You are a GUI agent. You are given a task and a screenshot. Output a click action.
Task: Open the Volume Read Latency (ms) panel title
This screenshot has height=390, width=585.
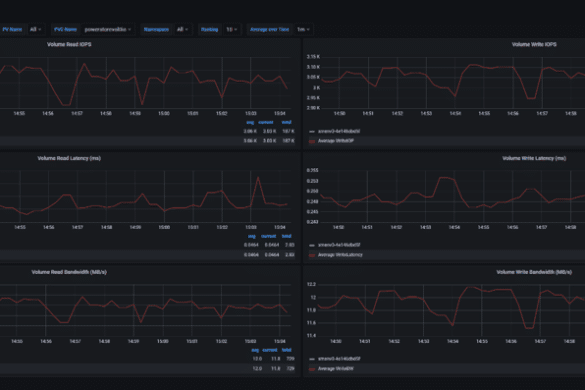(69, 158)
